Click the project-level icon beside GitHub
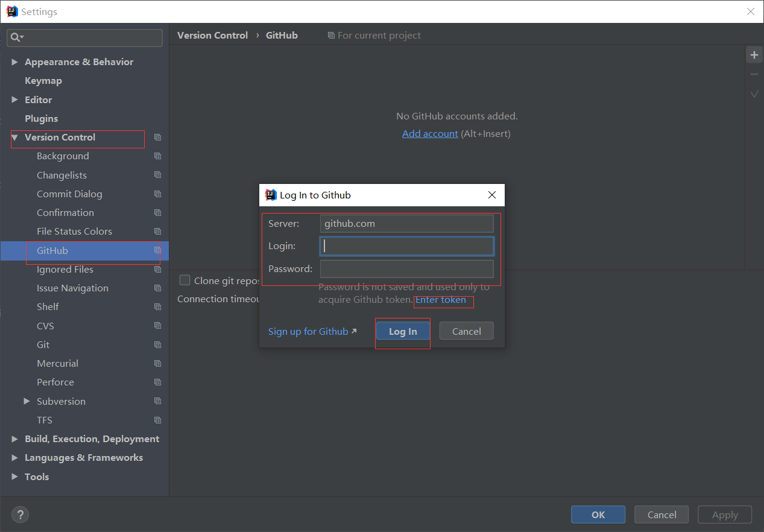Screen dimensions: 764x532 pyautogui.click(x=157, y=250)
